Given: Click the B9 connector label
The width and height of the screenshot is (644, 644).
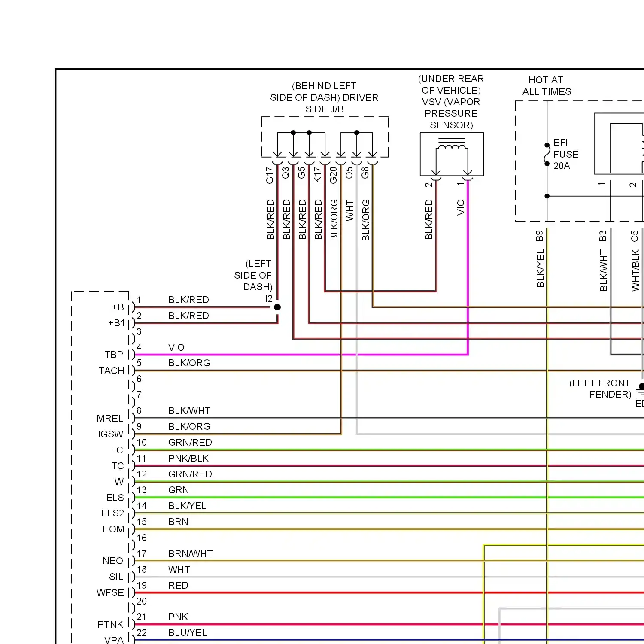Looking at the screenshot, I should (539, 236).
